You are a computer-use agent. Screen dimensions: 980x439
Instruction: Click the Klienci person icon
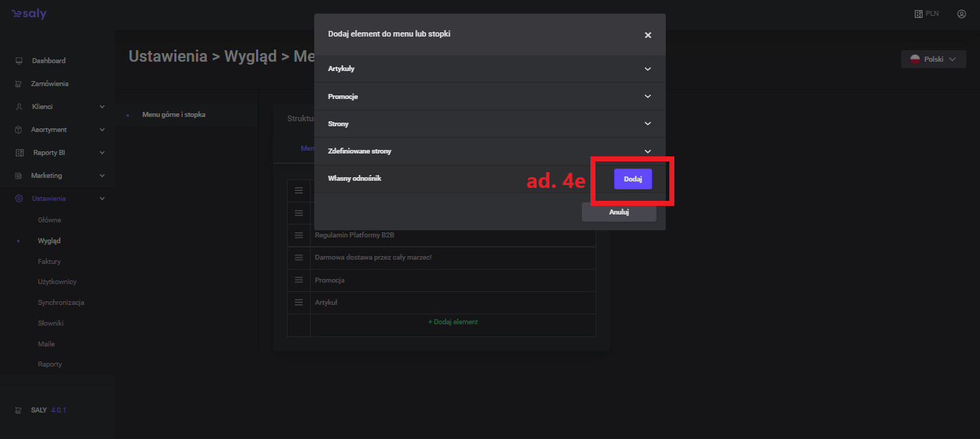point(19,107)
